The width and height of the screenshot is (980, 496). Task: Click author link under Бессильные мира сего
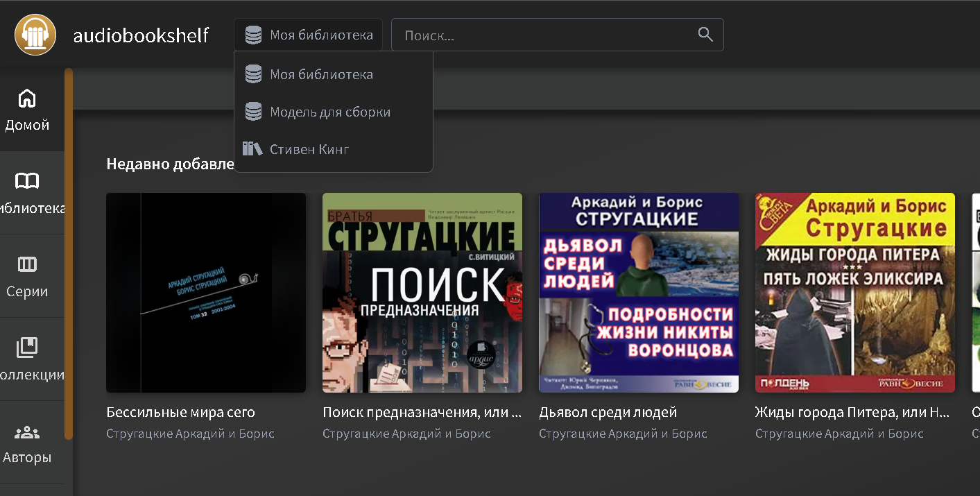click(190, 434)
